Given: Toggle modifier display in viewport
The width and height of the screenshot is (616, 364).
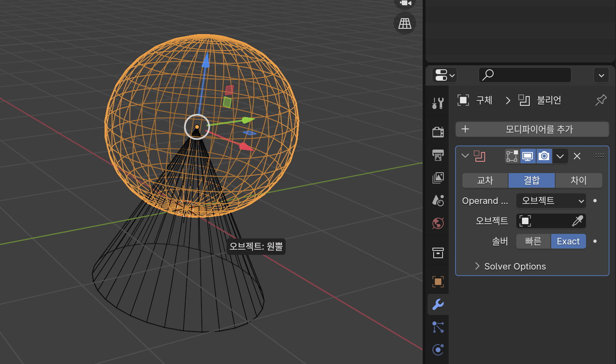Looking at the screenshot, I should (x=528, y=156).
